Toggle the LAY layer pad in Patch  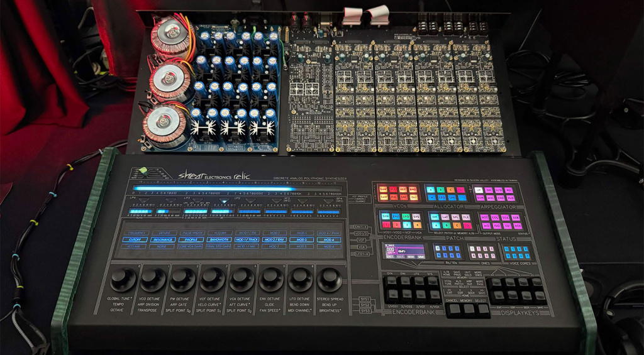[x=445, y=217]
